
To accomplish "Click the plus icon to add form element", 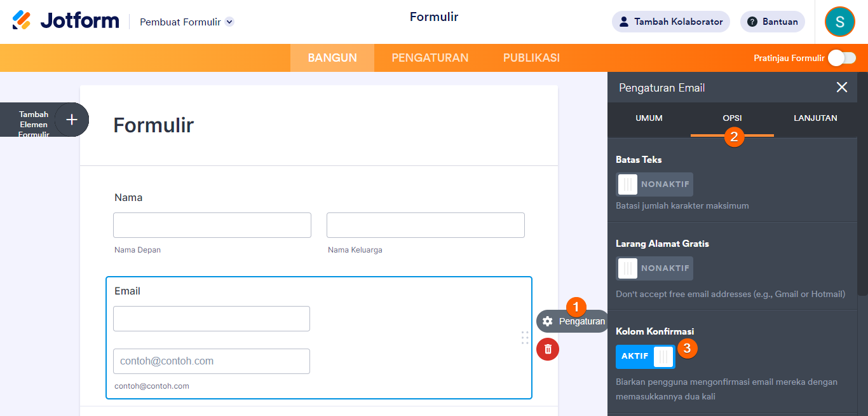I will [x=72, y=120].
